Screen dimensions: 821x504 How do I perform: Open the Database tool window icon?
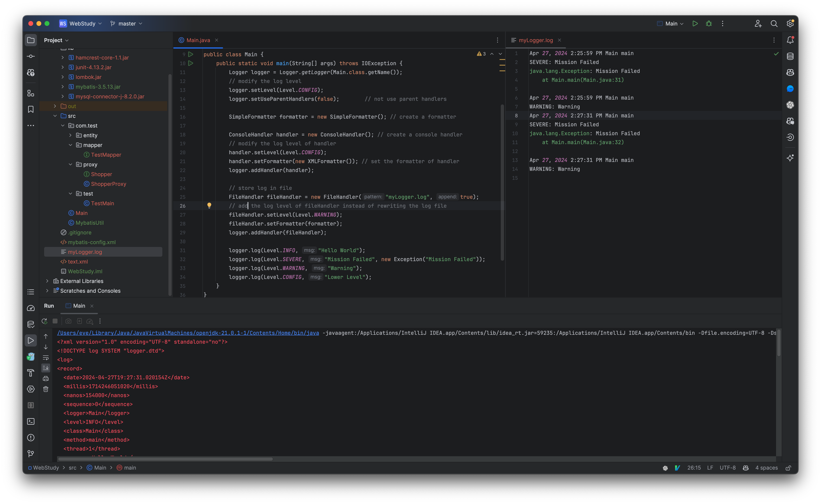point(790,56)
